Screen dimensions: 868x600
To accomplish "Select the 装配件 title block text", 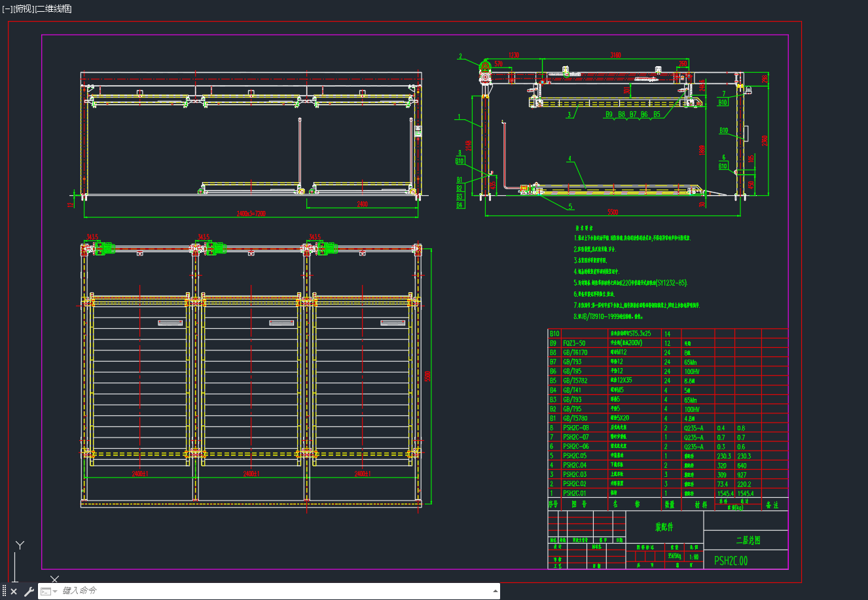I will (x=664, y=527).
